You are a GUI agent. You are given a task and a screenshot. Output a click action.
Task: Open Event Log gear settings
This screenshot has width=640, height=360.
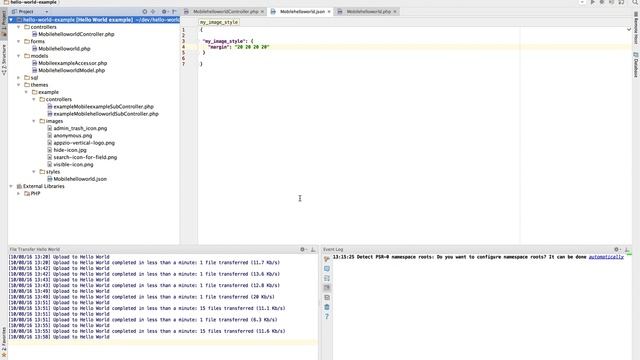click(617, 249)
